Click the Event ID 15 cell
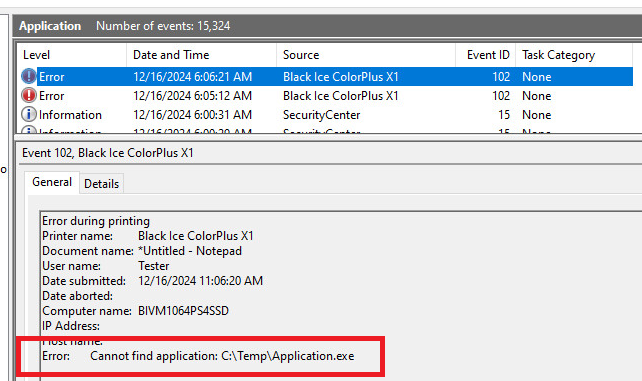 point(504,115)
